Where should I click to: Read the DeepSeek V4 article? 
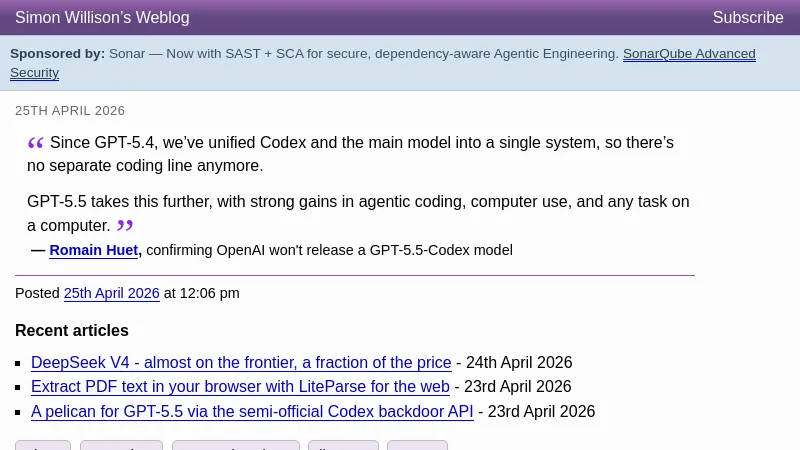point(241,362)
